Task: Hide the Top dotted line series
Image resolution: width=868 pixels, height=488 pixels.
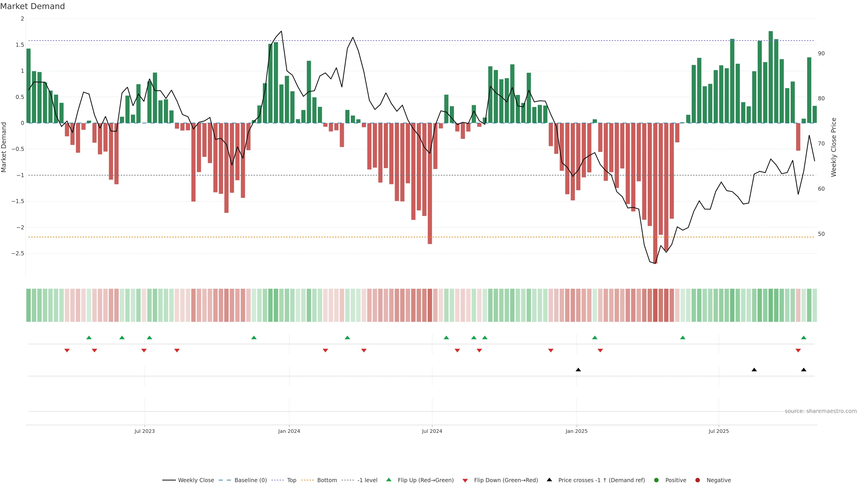Action: click(x=291, y=480)
